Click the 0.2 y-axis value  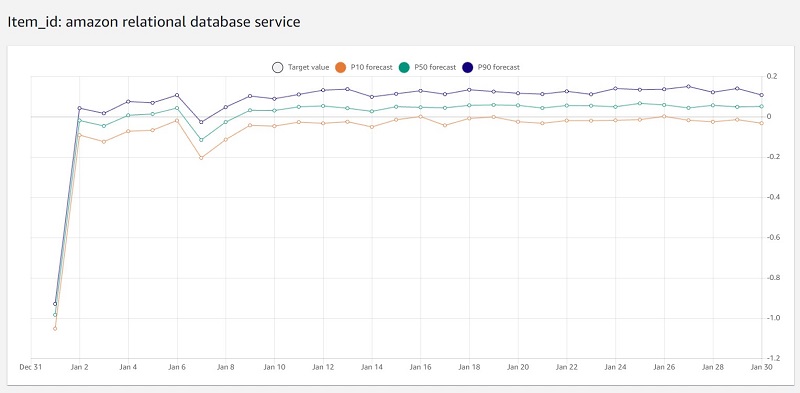772,77
